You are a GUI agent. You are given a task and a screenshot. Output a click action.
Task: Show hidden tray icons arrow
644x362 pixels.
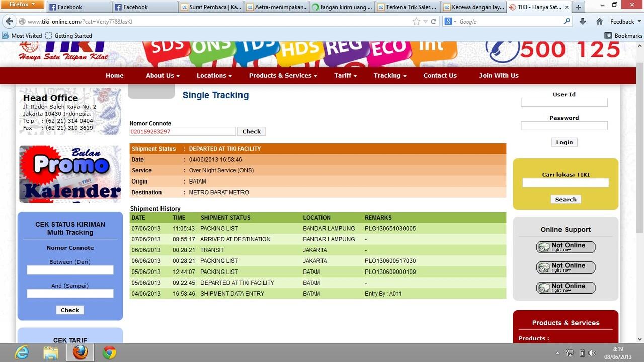557,353
